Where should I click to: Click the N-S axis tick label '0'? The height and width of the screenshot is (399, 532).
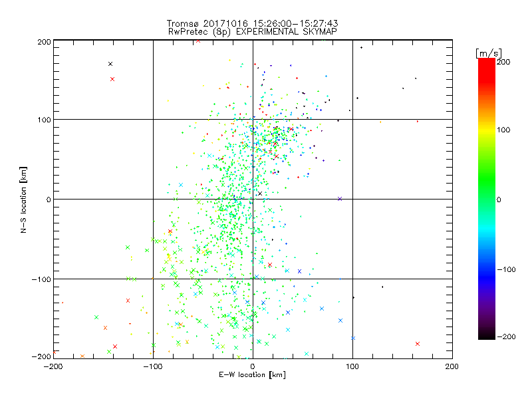[49, 199]
